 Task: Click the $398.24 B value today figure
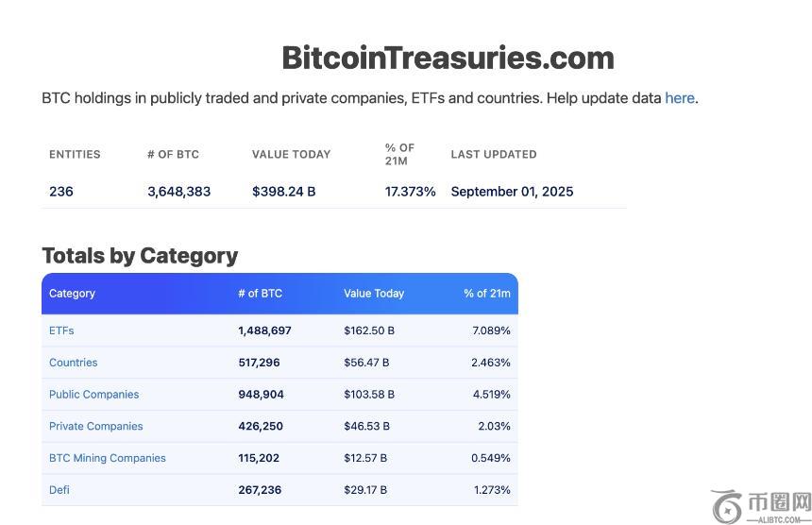point(283,192)
